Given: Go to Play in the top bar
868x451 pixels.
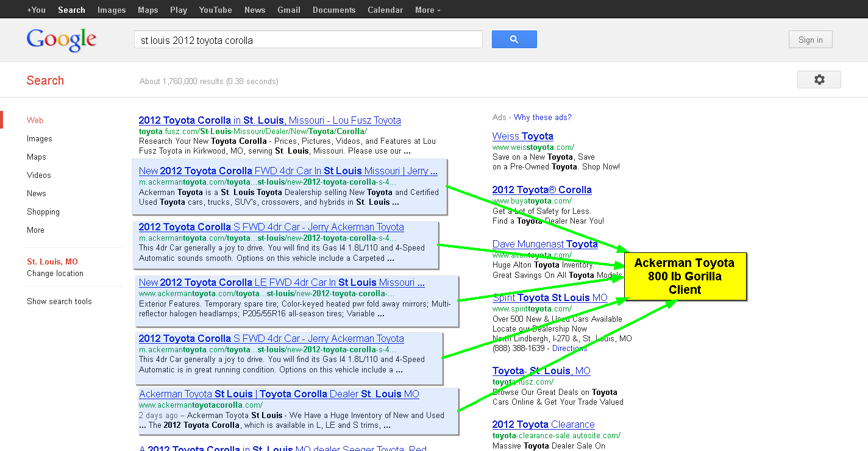Looking at the screenshot, I should click(x=179, y=10).
